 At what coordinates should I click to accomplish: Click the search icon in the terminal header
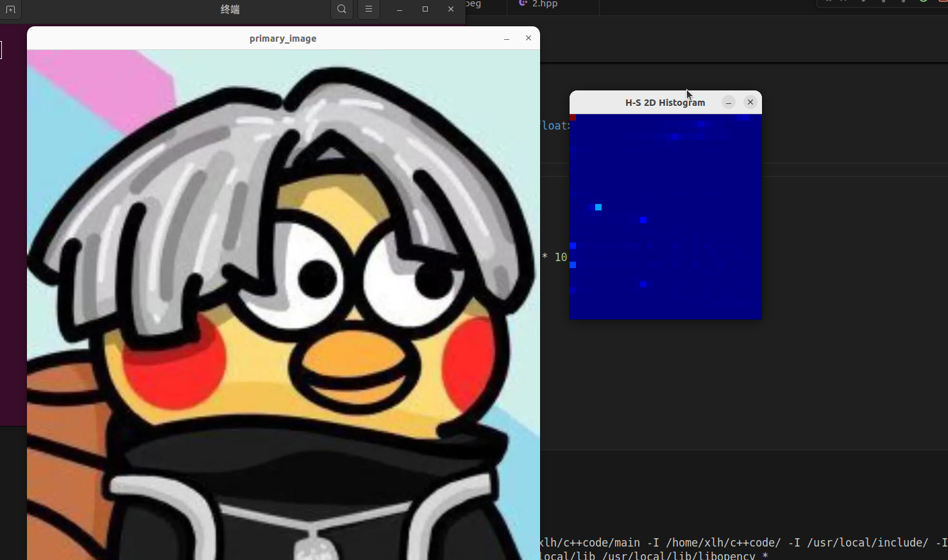[342, 9]
